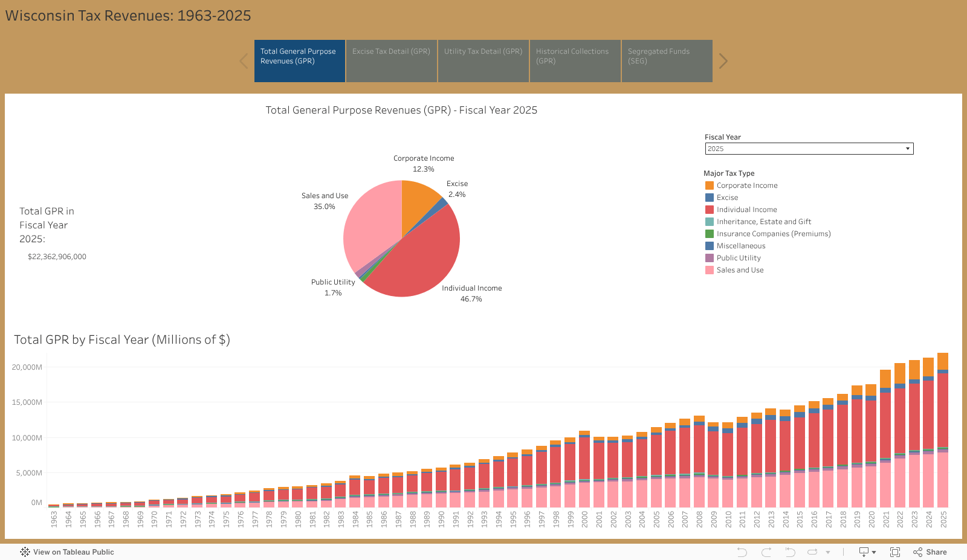Select the Revert icon to reset the dashboard

791,552
